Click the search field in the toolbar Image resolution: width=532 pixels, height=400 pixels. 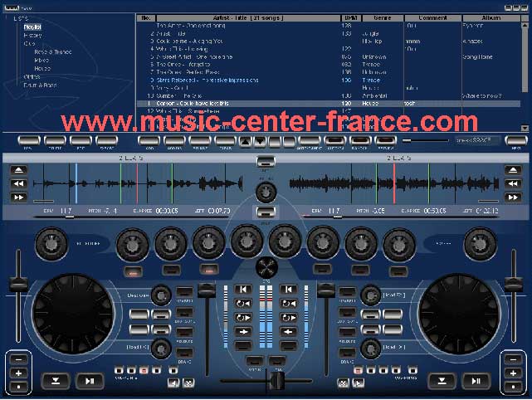[x=478, y=140]
